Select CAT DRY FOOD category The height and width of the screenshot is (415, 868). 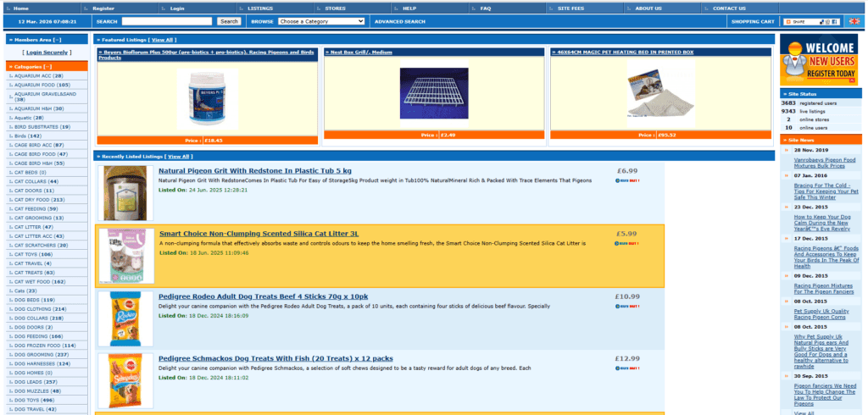pyautogui.click(x=39, y=200)
